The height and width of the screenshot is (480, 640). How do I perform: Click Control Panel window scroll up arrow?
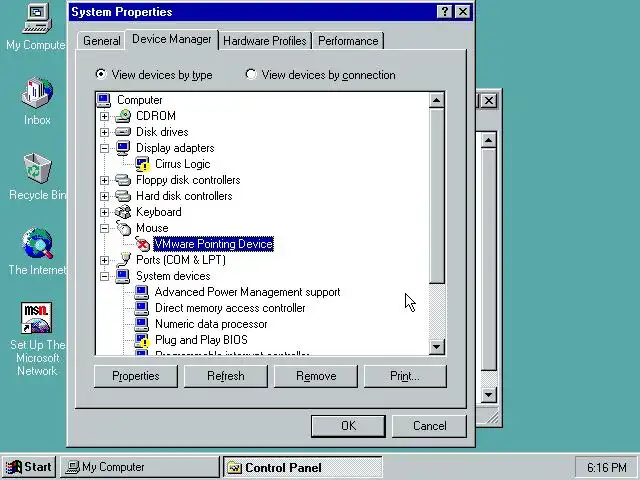point(489,140)
